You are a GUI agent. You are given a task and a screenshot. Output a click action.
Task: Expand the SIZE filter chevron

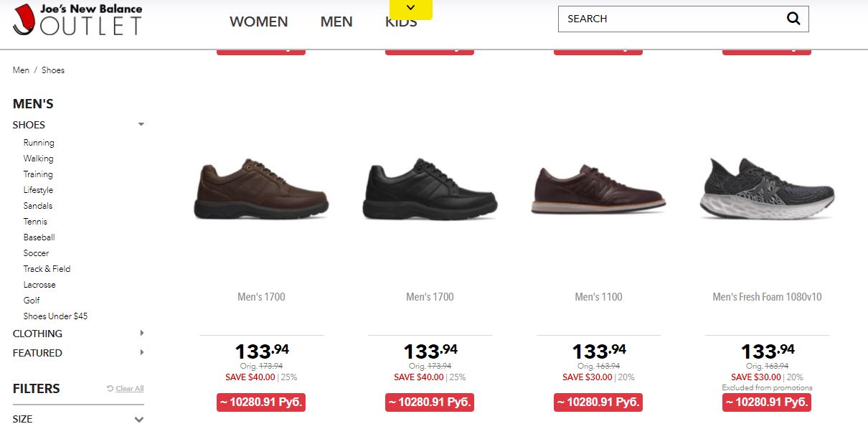(139, 420)
